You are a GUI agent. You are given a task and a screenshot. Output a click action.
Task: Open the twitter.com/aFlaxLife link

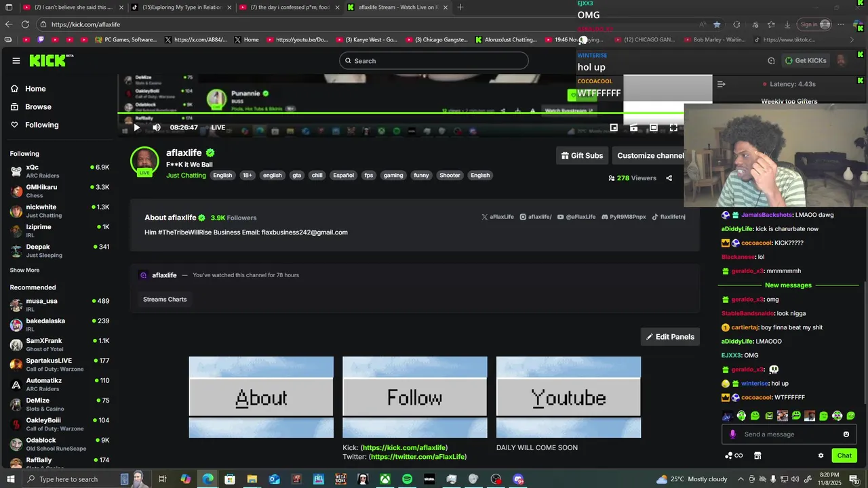[418, 457]
